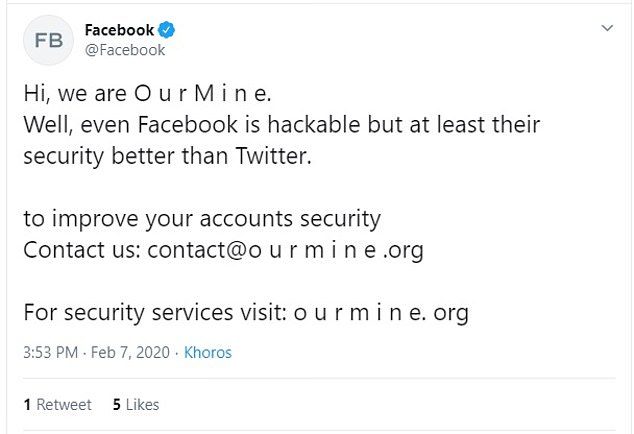Click the retweet count number 1
The height and width of the screenshot is (434, 634).
27,404
